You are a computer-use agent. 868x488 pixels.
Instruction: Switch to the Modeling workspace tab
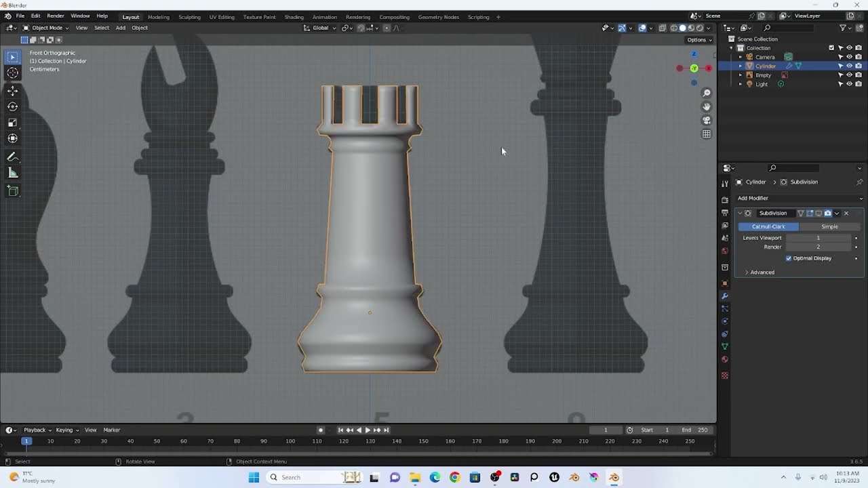[159, 17]
